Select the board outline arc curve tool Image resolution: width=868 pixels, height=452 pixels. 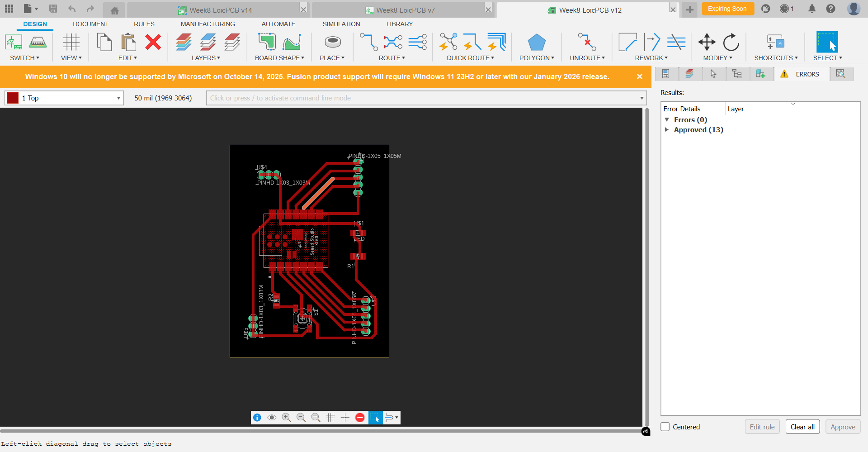[x=292, y=43]
